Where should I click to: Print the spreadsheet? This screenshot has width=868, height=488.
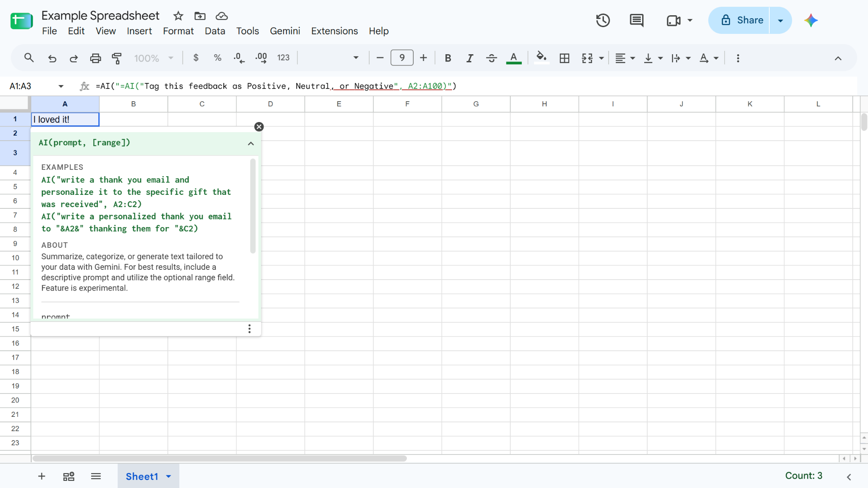(95, 58)
